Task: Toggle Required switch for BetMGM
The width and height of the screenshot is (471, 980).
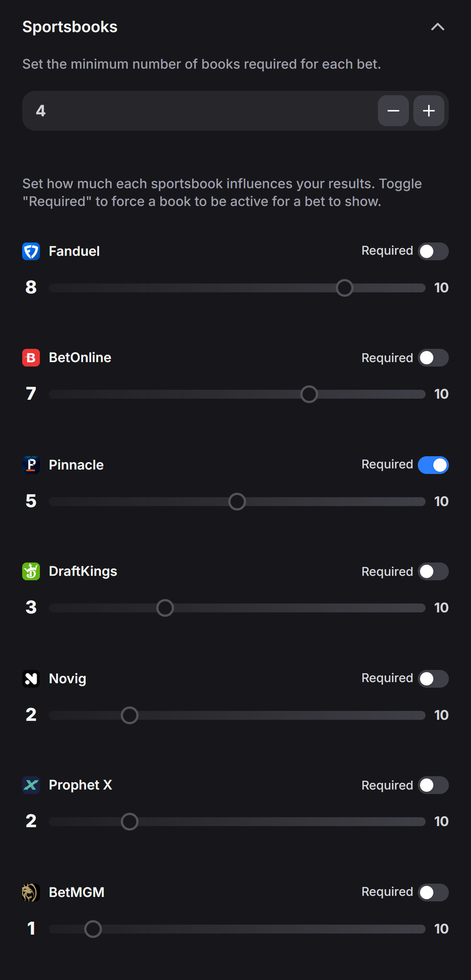Action: click(433, 892)
